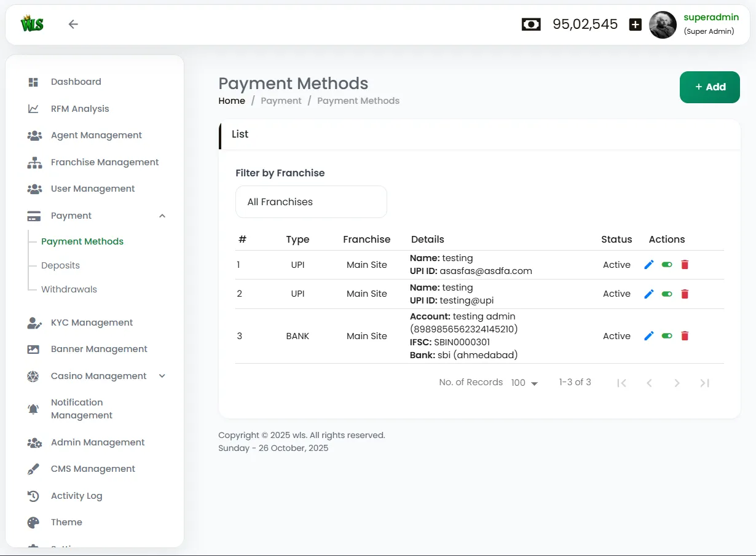This screenshot has height=556, width=756.
Task: Click the WLS logo
Action: (32, 25)
